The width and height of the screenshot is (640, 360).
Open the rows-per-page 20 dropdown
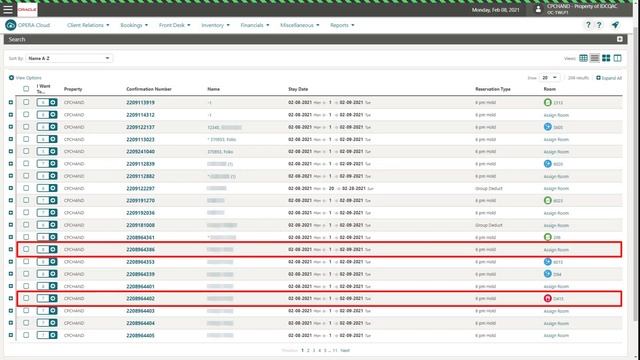pyautogui.click(x=549, y=78)
